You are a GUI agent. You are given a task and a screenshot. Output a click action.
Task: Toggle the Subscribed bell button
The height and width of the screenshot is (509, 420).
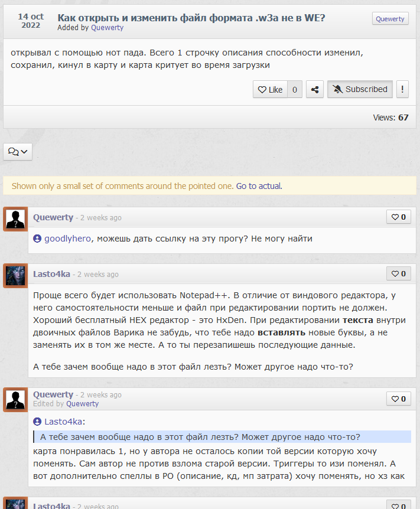(360, 90)
